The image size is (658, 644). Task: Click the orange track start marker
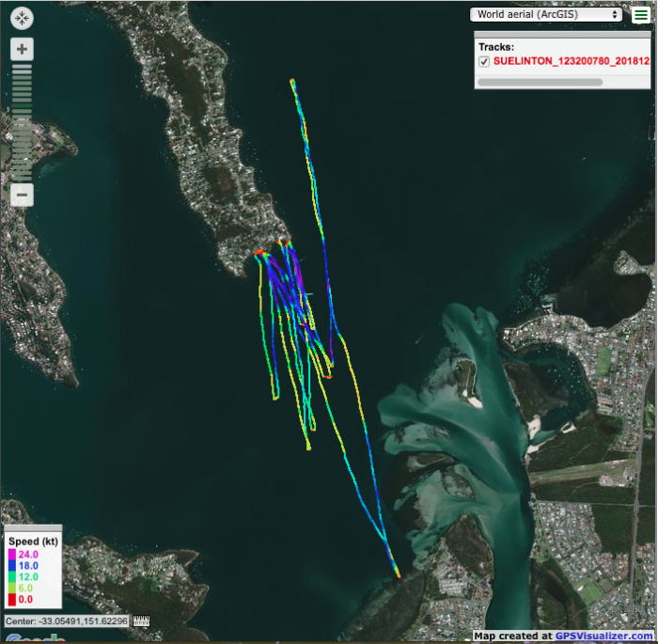point(259,252)
